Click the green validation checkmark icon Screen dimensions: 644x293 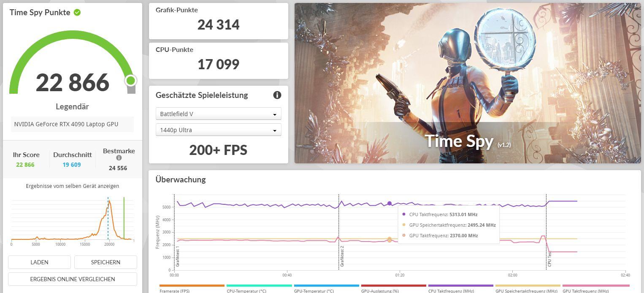point(77,12)
